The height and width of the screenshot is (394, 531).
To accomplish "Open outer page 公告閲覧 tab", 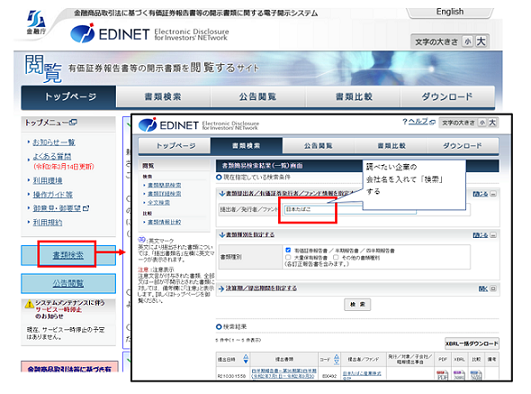I will (x=258, y=97).
